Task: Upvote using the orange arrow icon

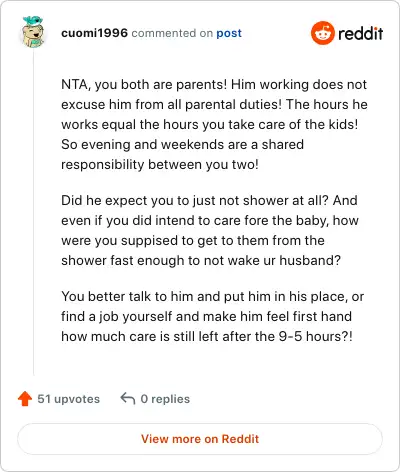Action: 25,399
